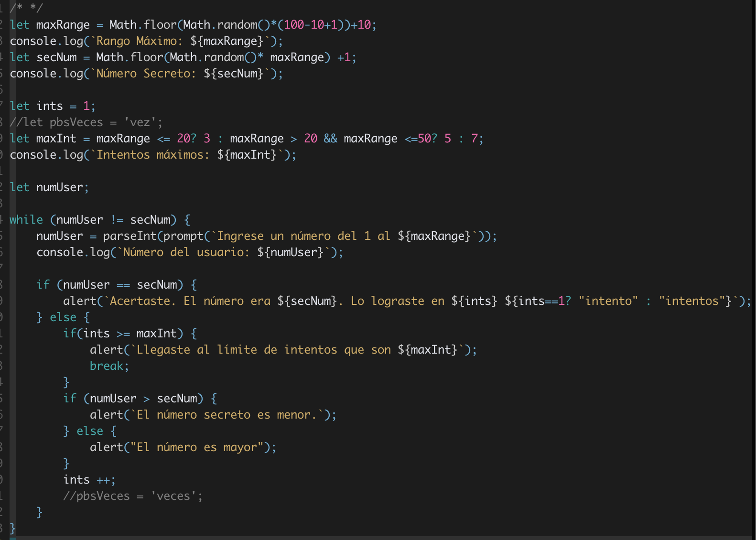Click the 'prompt' function name
Image resolution: width=756 pixels, height=540 pixels.
[x=184, y=236]
